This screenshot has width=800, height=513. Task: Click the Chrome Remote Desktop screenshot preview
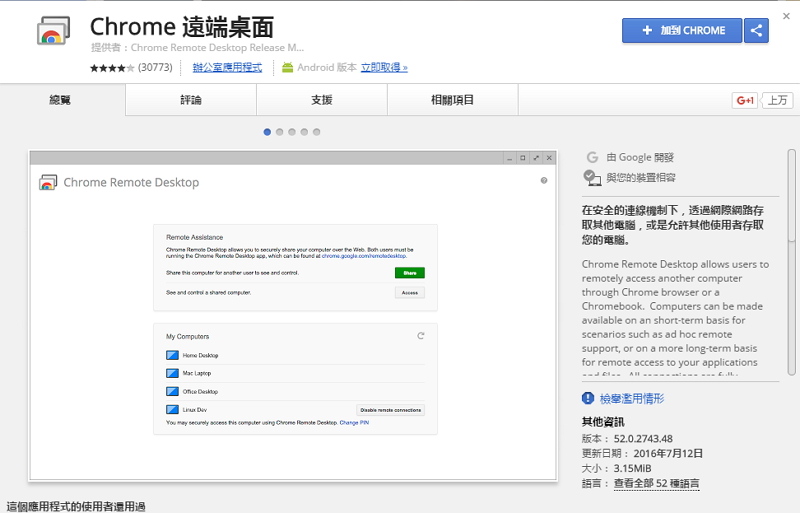[293, 315]
